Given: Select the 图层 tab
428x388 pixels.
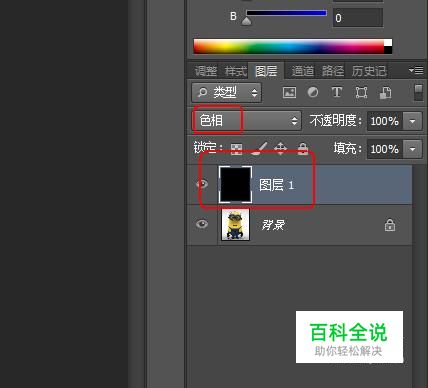Looking at the screenshot, I should click(266, 71).
